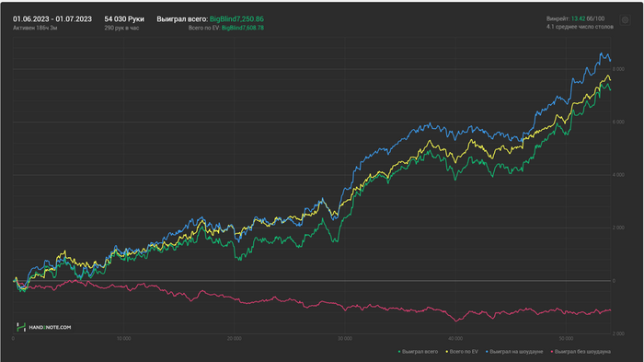Click the 6 000 y-axis label

coord(618,122)
